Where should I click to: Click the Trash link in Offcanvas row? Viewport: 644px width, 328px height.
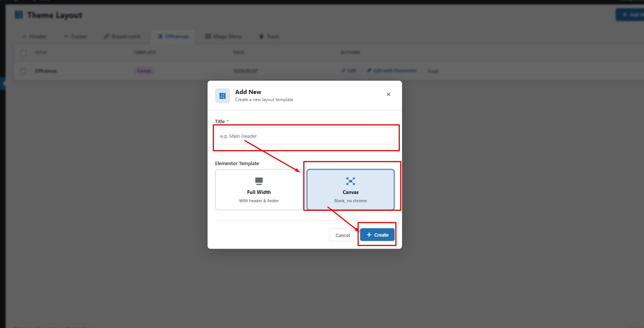[x=433, y=71]
